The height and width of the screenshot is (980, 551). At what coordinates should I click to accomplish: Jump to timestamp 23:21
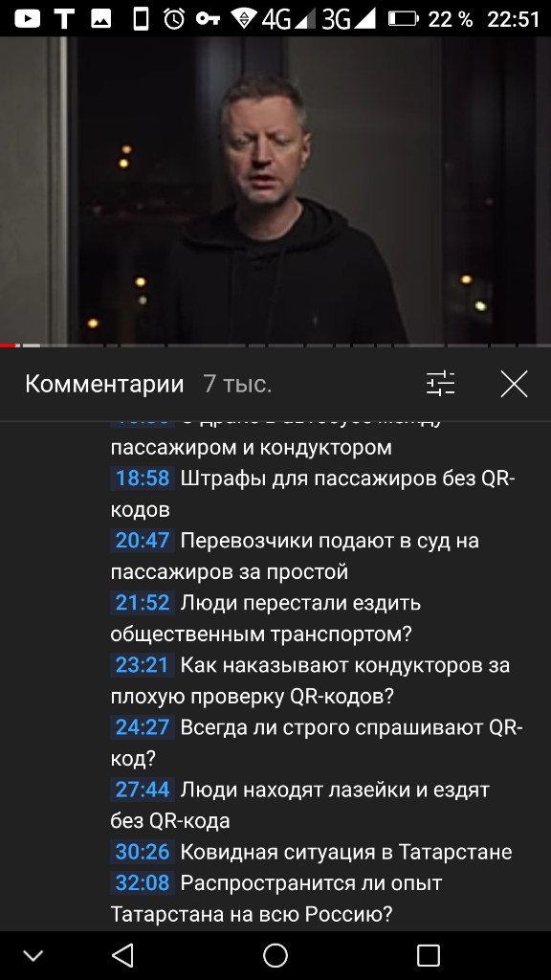[143, 665]
